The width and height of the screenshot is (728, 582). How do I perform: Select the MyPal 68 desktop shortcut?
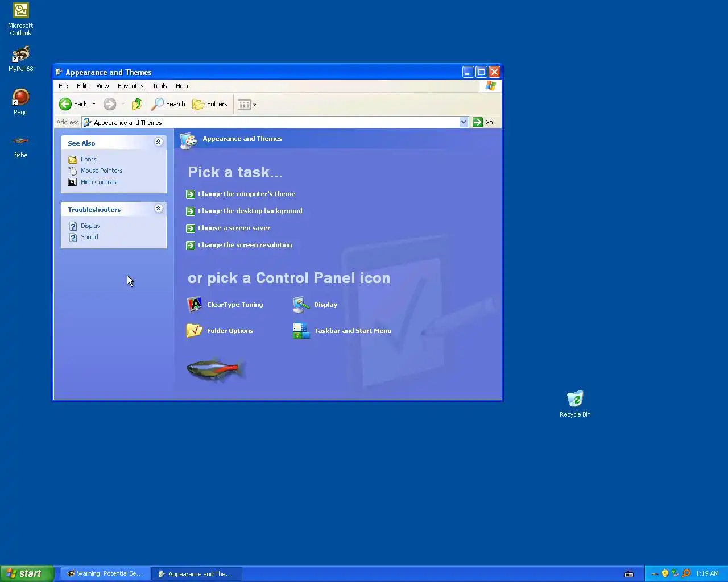(x=21, y=59)
